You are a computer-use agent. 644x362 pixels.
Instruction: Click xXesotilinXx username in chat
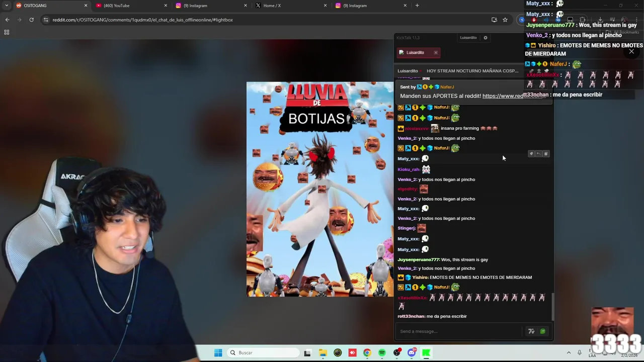tap(413, 298)
